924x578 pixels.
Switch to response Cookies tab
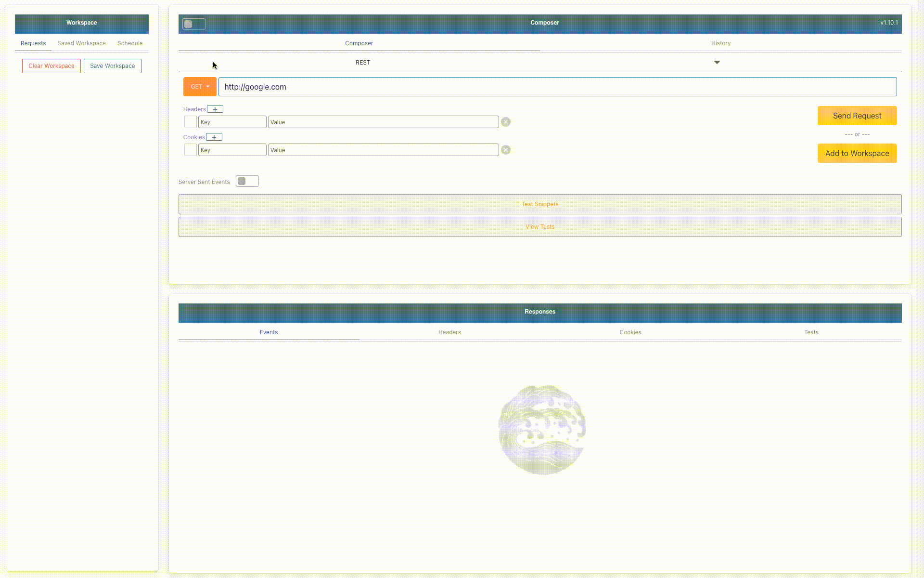(x=630, y=332)
